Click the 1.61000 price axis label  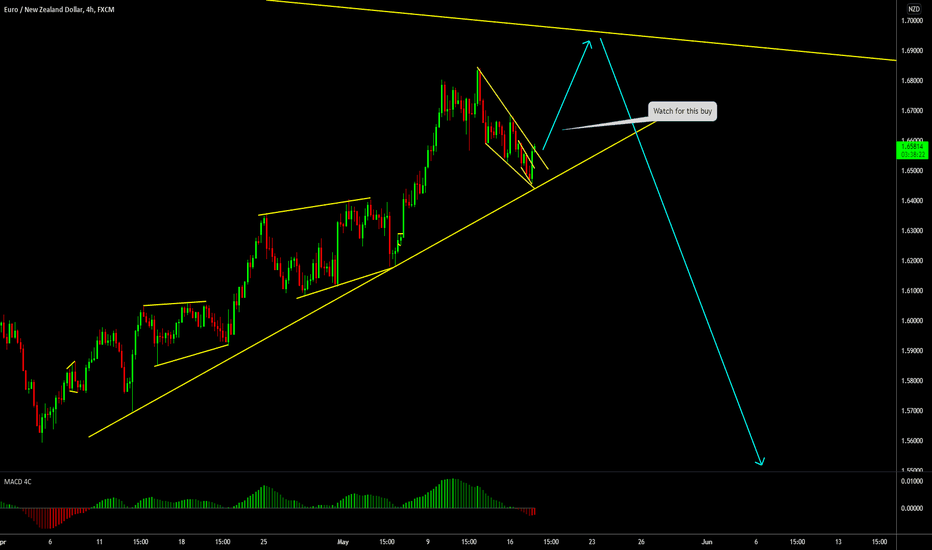pos(912,291)
